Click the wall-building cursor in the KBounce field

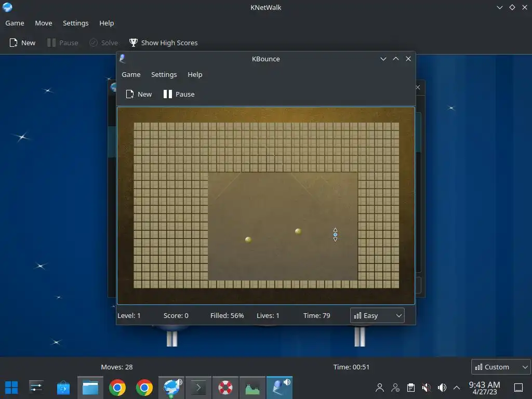(x=335, y=234)
